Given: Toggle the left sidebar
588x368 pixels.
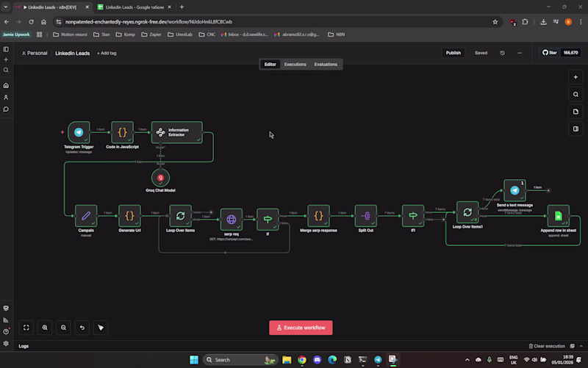Looking at the screenshot, I should pyautogui.click(x=6, y=49).
